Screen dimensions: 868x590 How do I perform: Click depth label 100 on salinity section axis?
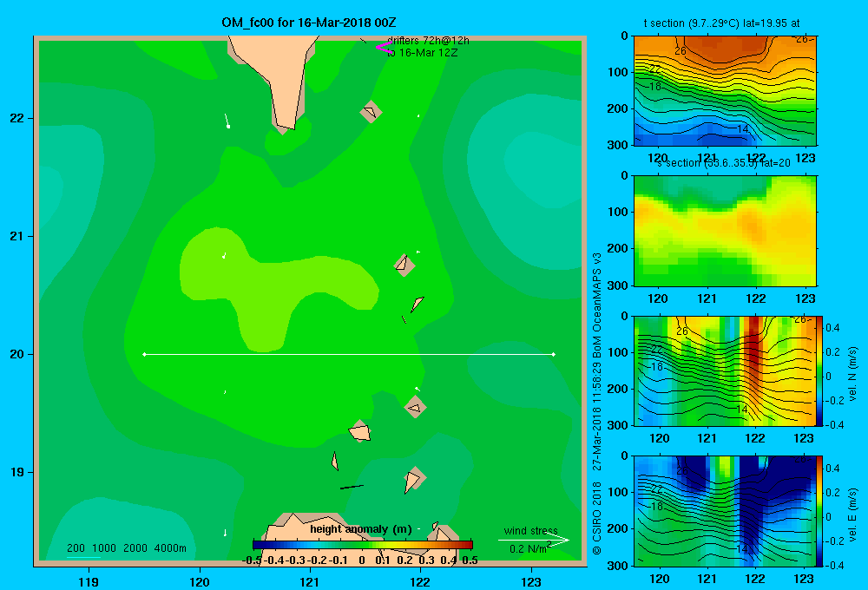point(618,212)
